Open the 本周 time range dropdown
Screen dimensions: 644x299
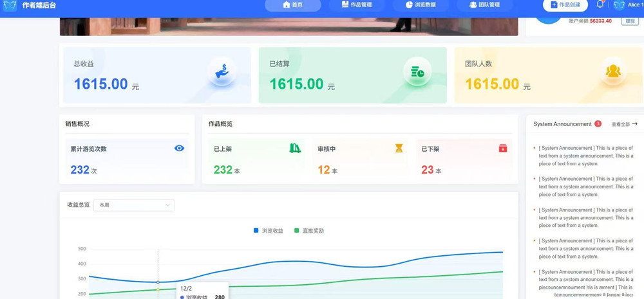[134, 205]
